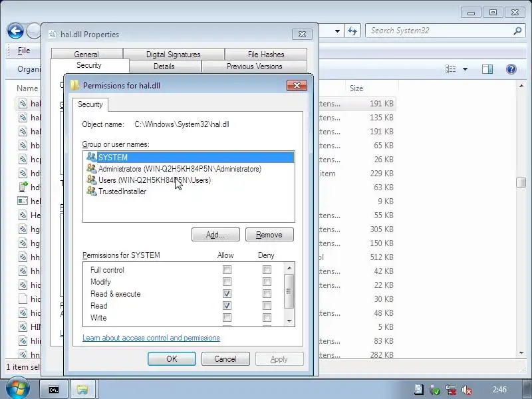The height and width of the screenshot is (399, 532).
Task: Click OK in Permissions dialog
Action: [172, 359]
